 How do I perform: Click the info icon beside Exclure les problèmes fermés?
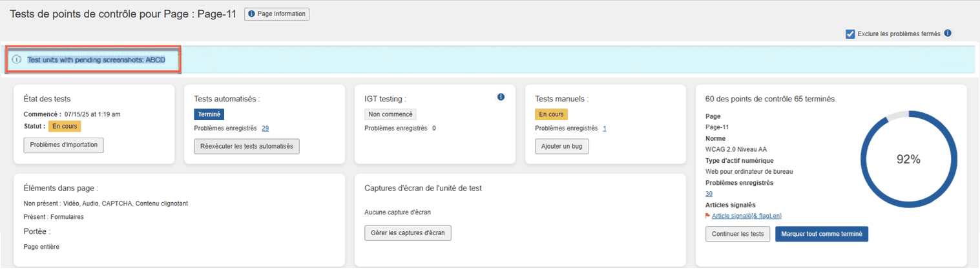click(x=948, y=34)
